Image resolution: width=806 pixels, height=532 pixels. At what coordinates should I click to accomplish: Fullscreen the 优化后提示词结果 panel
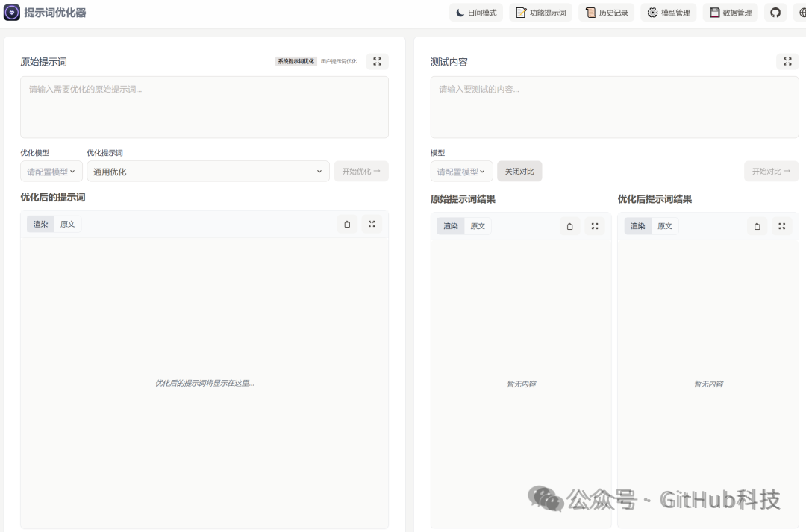pos(782,226)
